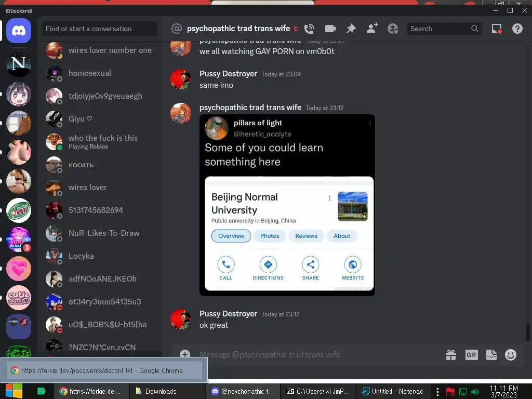
Task: Click Find or start a conversation box
Action: coord(100,29)
